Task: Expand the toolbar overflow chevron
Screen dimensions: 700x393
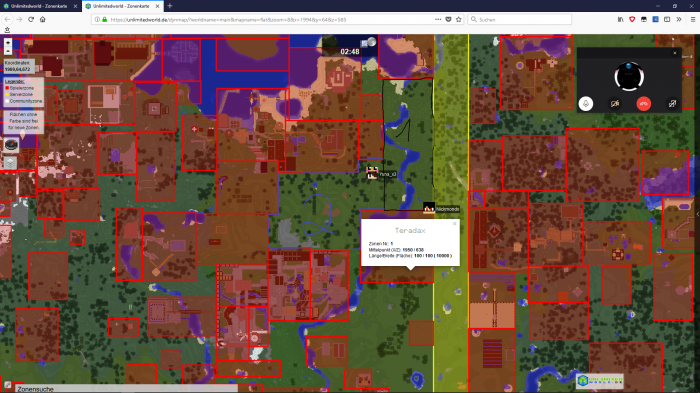Action: [679, 19]
